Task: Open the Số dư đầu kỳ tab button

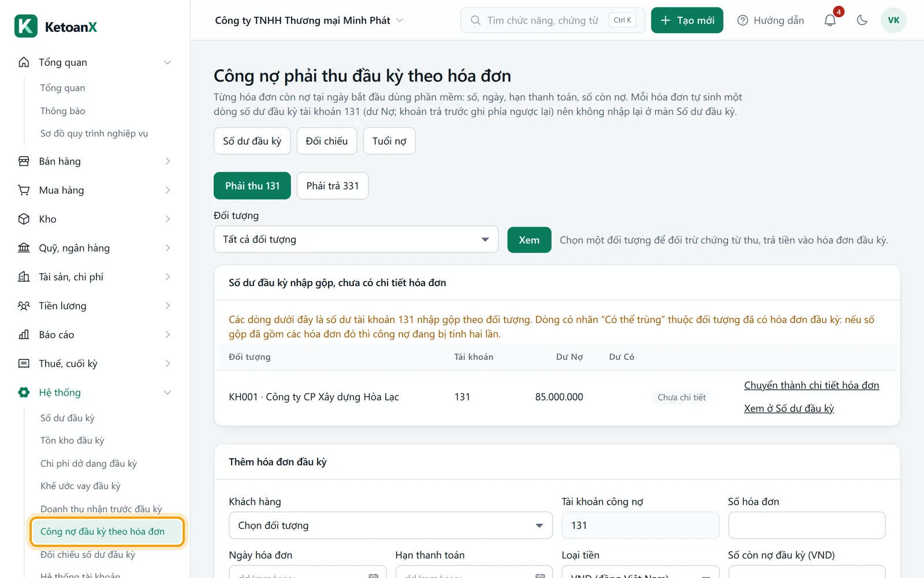Action: (x=252, y=141)
